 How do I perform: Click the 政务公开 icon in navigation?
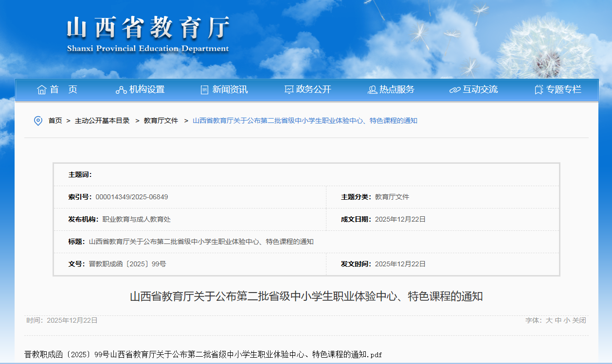click(x=289, y=90)
